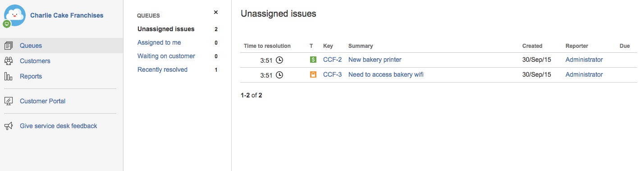Click Charlie Cake Franchises project name
This screenshot has height=171, width=644.
click(67, 15)
